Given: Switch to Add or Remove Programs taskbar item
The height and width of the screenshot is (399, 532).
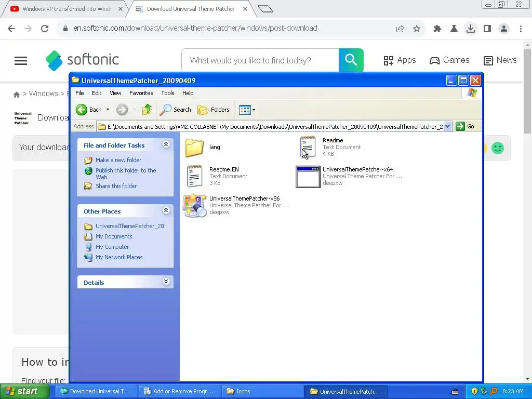Looking at the screenshot, I should [x=179, y=392].
